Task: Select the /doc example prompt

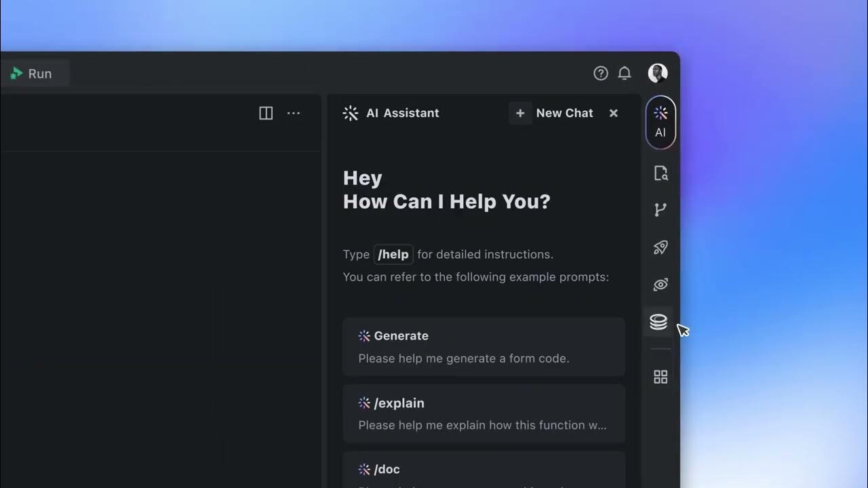Action: click(x=484, y=470)
